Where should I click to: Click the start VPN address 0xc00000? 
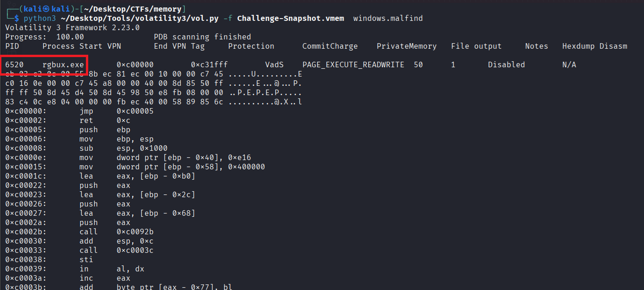click(135, 65)
